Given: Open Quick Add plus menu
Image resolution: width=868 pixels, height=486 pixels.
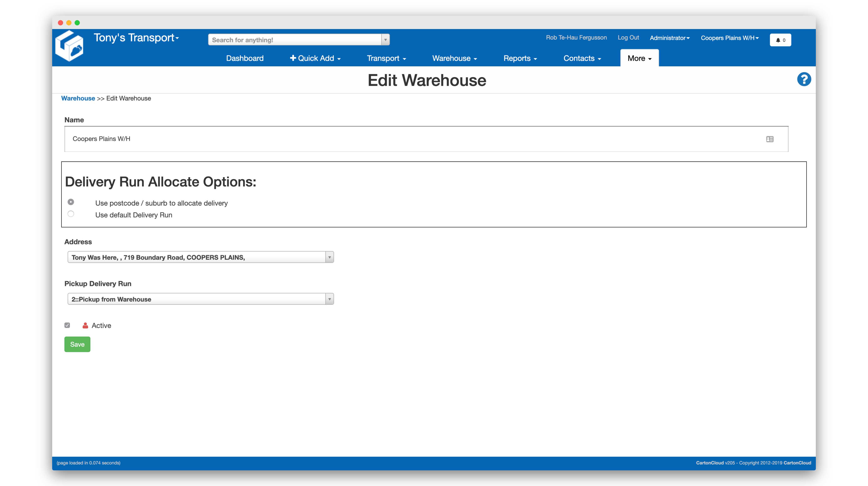Looking at the screenshot, I should [x=315, y=58].
